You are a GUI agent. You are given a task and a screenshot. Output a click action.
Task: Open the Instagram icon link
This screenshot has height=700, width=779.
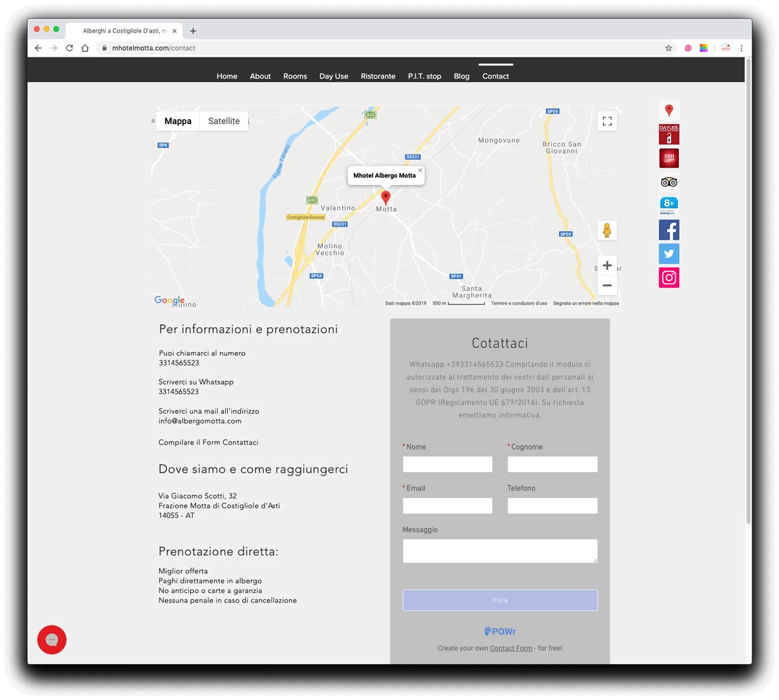click(x=669, y=277)
